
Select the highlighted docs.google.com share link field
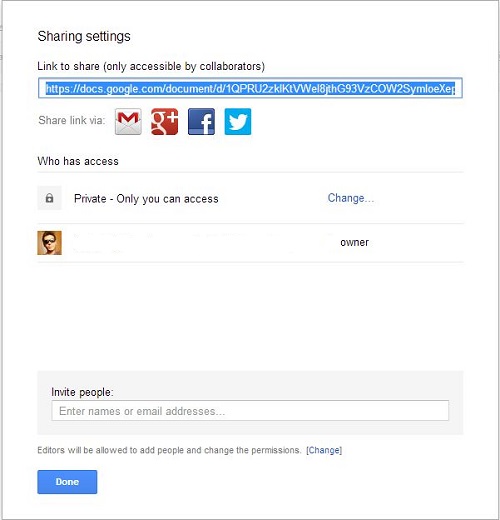[250, 88]
